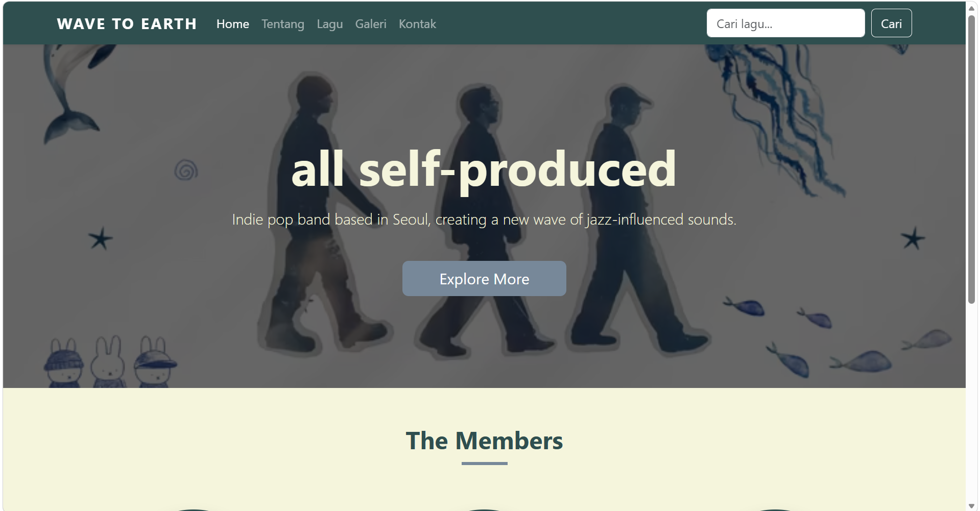
Task: Open the Home nav link
Action: [233, 24]
